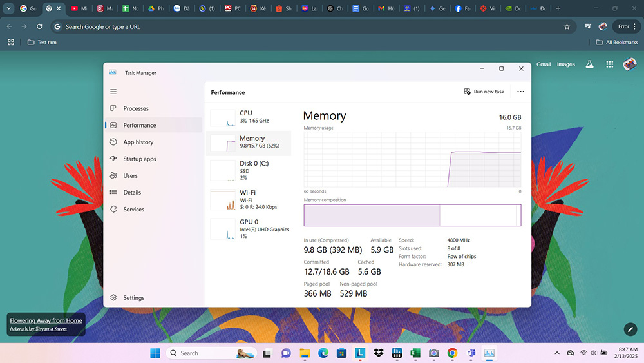This screenshot has width=644, height=363.
Task: Switch to the Facebook tab
Action: (x=462, y=8)
